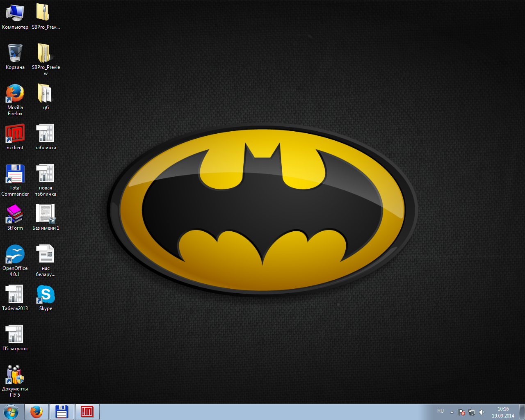Image resolution: width=525 pixels, height=420 pixels.
Task: Open the volume speaker tray icon
Action: pos(482,412)
